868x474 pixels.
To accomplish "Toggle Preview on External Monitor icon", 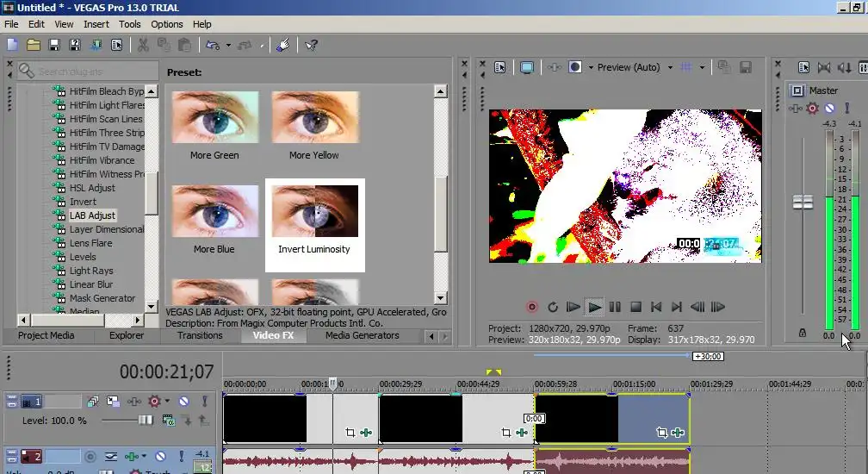I will tap(526, 67).
